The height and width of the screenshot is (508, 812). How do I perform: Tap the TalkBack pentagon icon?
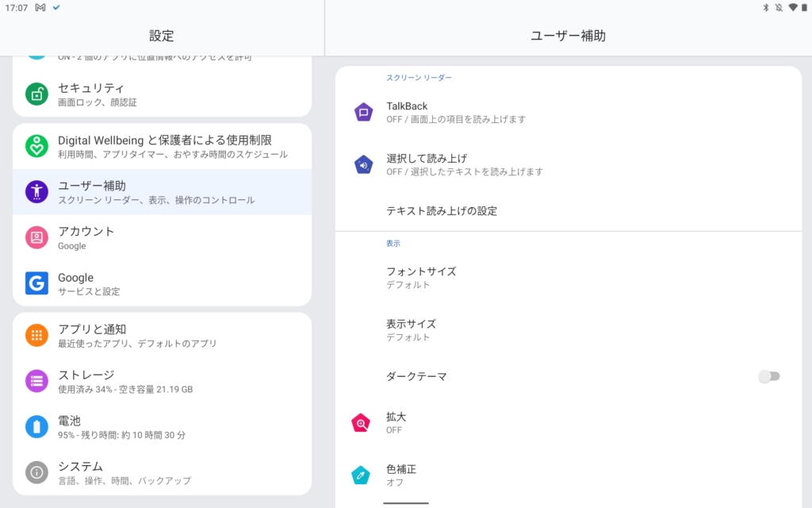363,112
